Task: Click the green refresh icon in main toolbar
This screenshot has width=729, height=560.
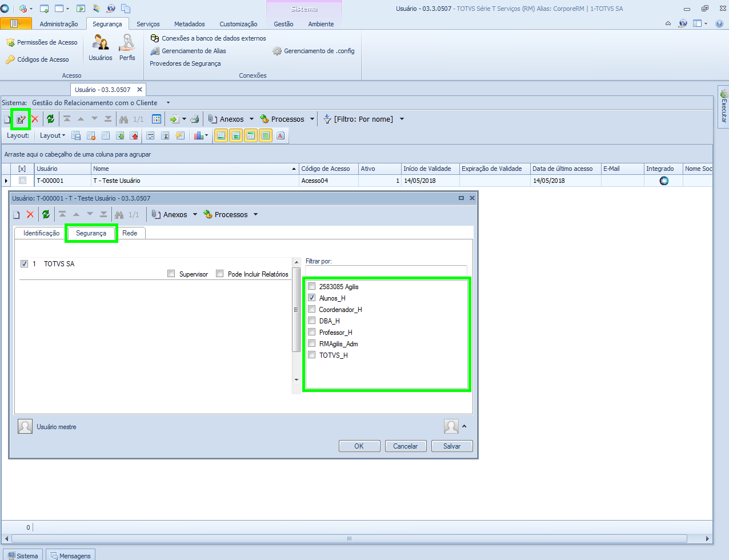Action: (x=50, y=119)
